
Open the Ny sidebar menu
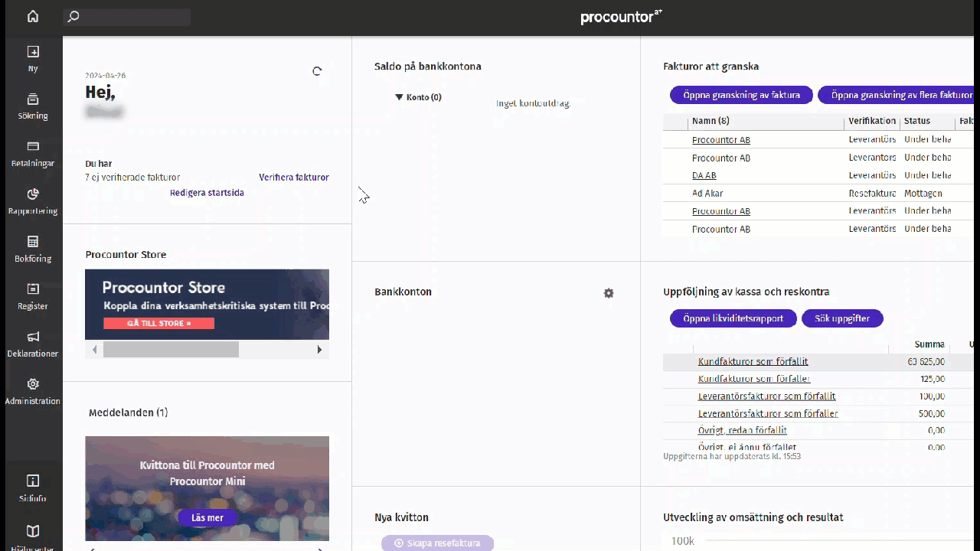32,59
